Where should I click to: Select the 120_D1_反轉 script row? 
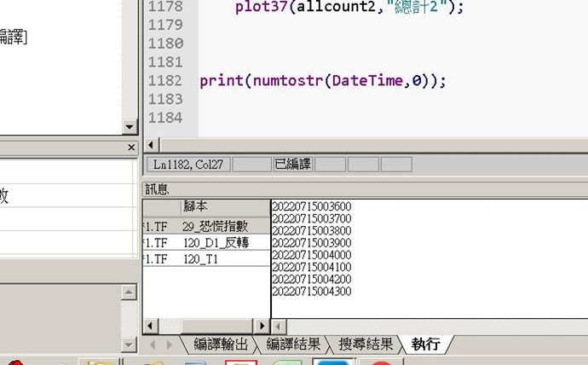pos(215,242)
